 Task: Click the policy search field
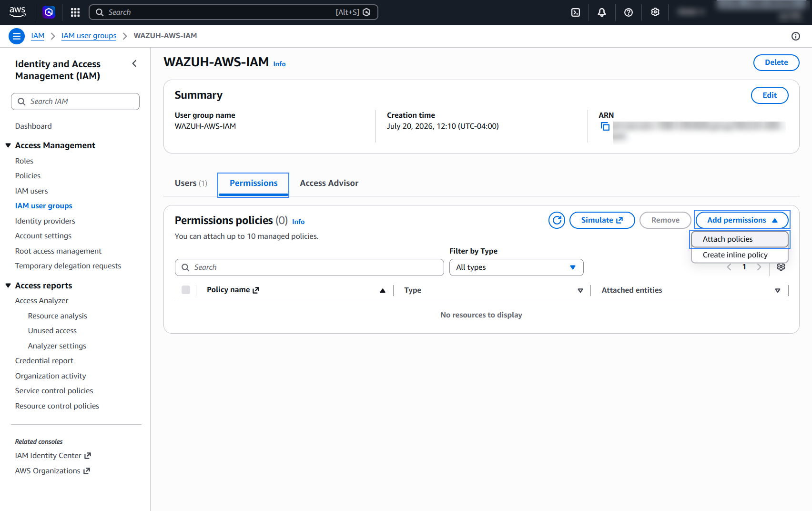pyautogui.click(x=309, y=267)
